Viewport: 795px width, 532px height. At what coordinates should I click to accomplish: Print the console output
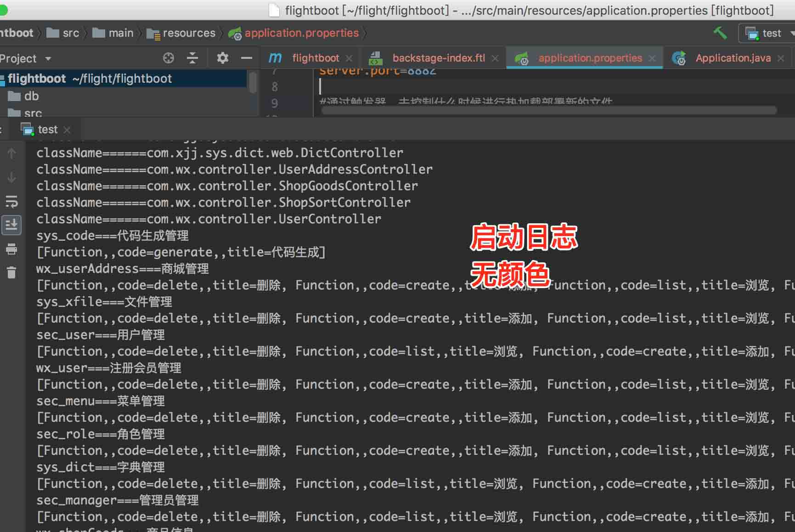point(11,249)
